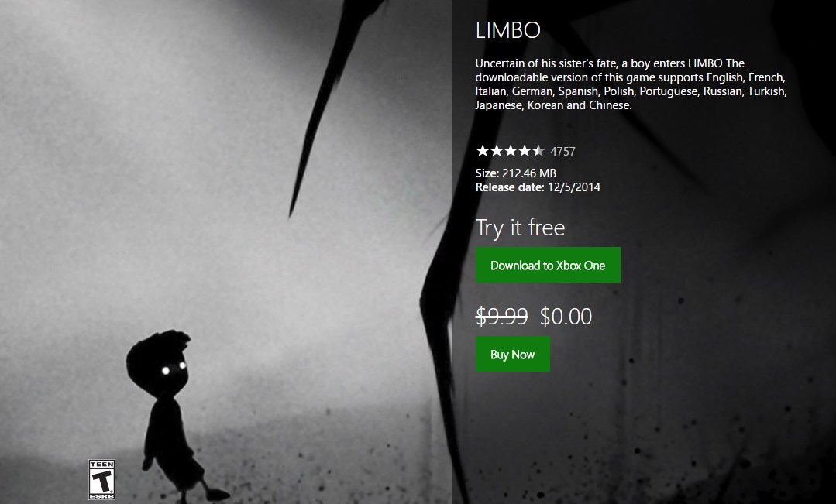This screenshot has height=504, width=836.
Task: Click the word Chinese in description
Action: tap(610, 105)
